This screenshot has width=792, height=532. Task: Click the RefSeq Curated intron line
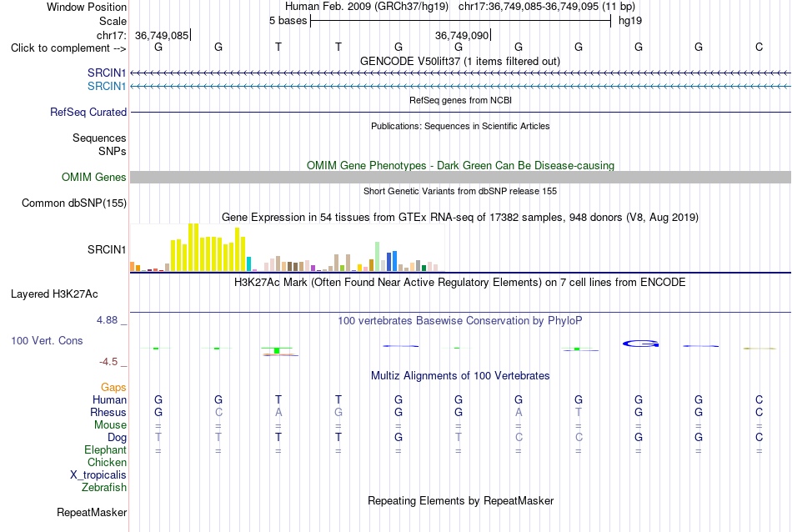click(x=460, y=113)
